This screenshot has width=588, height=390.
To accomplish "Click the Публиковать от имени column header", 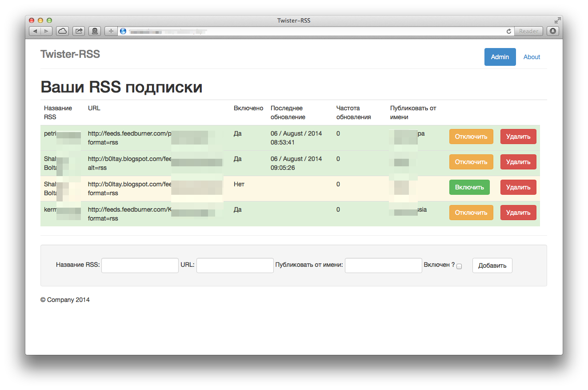I will tap(413, 113).
